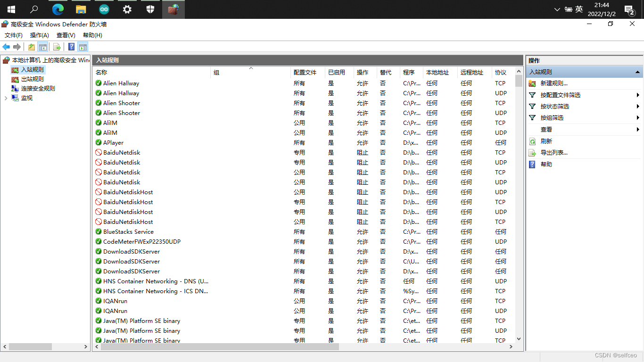The height and width of the screenshot is (362, 644).
Task: Click the rules list horizontal scrollbar thumb
Action: [x=220, y=346]
